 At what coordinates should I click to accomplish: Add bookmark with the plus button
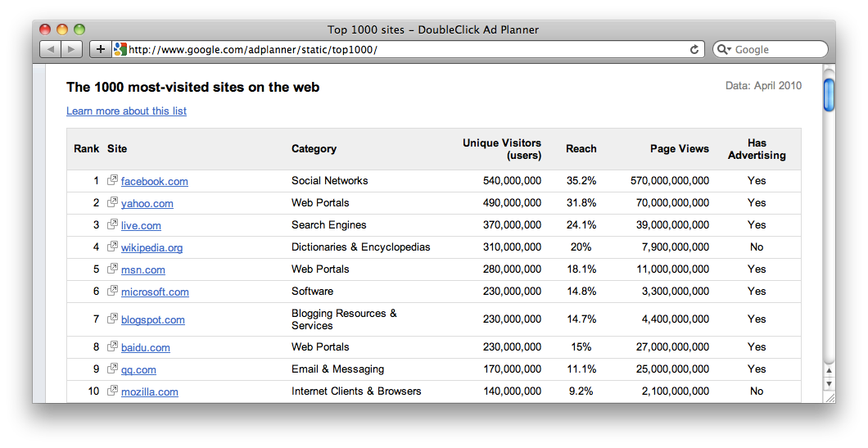coord(100,49)
